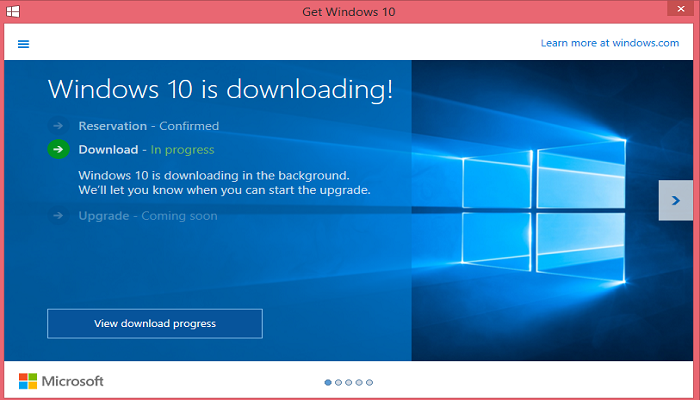
Task: Advance to next slide with right chevron
Action: click(676, 200)
